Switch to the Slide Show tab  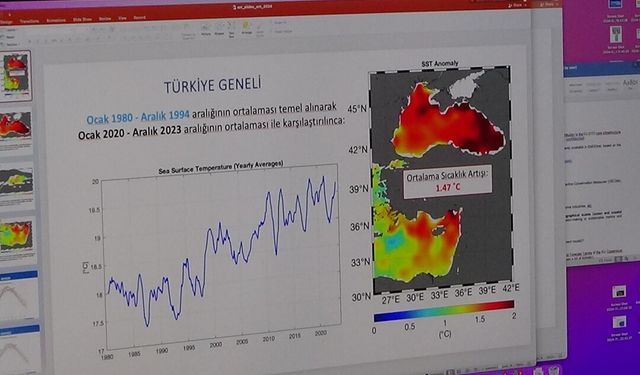pyautogui.click(x=82, y=19)
